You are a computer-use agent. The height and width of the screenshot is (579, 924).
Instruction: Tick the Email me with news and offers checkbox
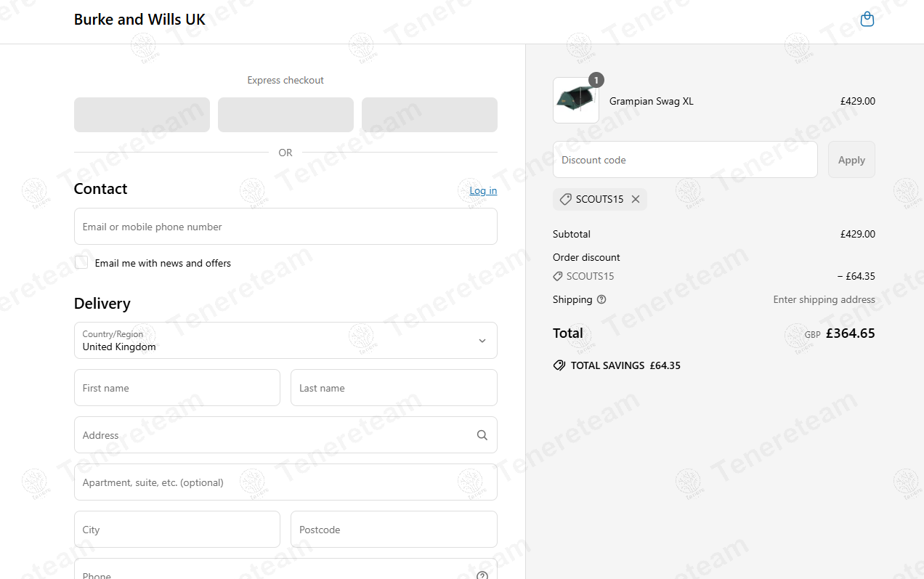pos(81,262)
